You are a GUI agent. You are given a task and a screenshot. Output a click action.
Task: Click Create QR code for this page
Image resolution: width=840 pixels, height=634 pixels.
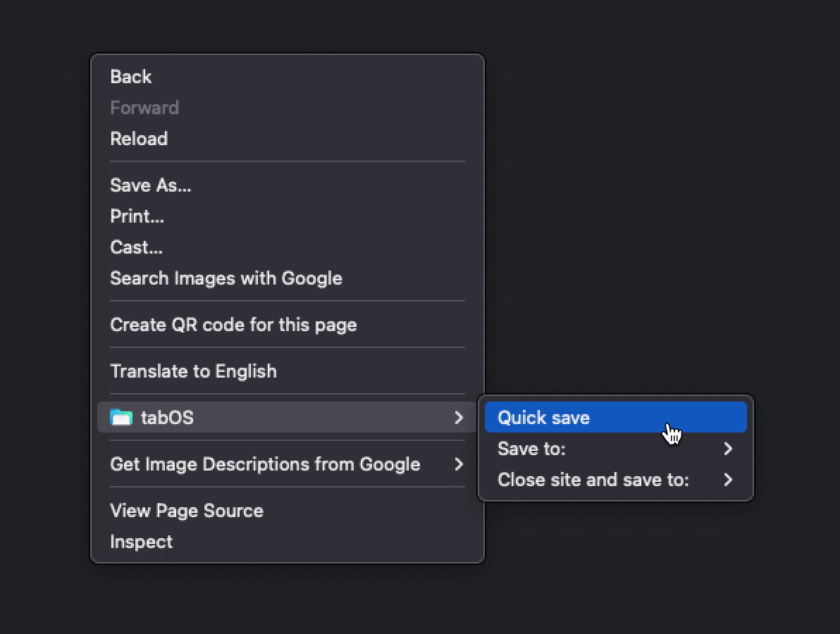(x=287, y=325)
